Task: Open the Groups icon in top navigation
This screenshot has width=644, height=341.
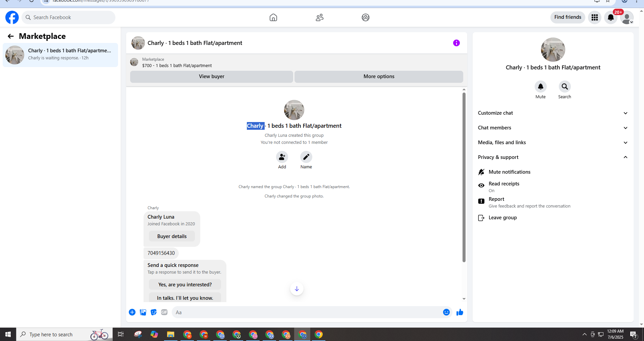Action: (366, 17)
